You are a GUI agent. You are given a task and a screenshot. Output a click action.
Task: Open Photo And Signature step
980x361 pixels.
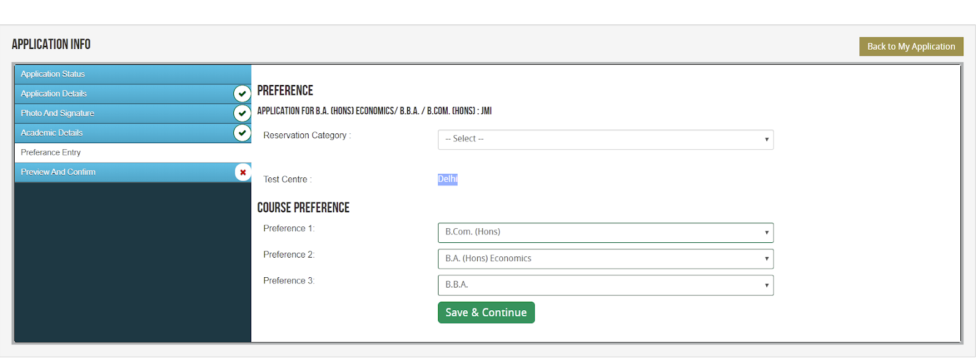[132, 113]
